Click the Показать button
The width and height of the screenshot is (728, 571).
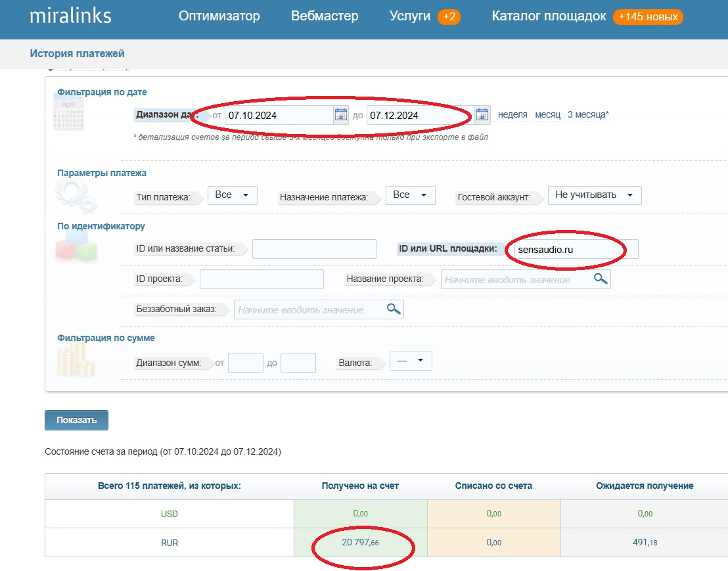click(77, 420)
